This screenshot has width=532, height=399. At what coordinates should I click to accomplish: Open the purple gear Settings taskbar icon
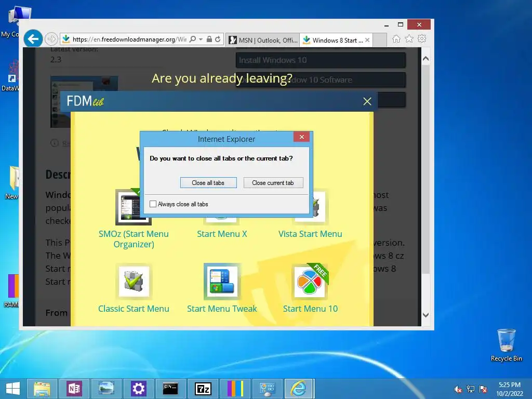point(138,389)
